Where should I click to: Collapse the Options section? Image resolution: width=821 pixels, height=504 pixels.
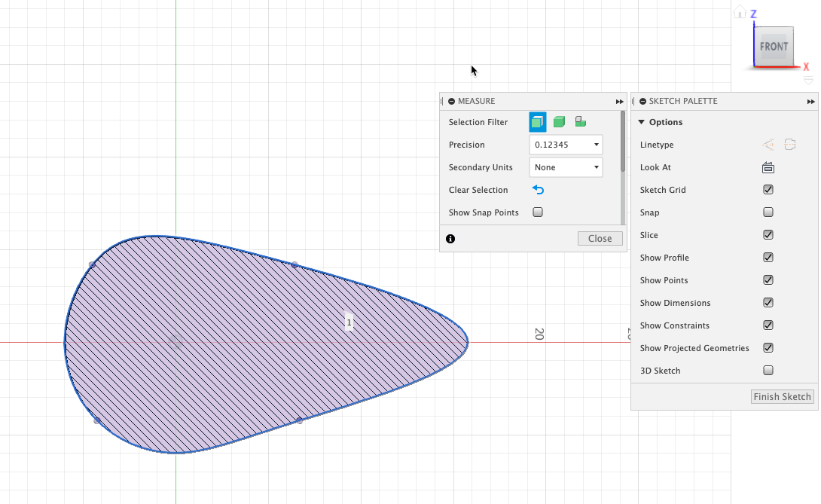(x=640, y=121)
